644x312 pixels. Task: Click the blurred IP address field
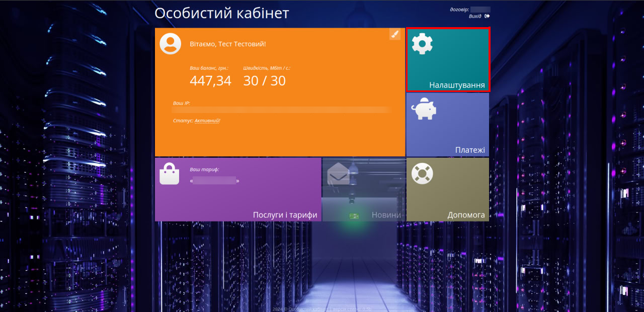tap(282, 110)
